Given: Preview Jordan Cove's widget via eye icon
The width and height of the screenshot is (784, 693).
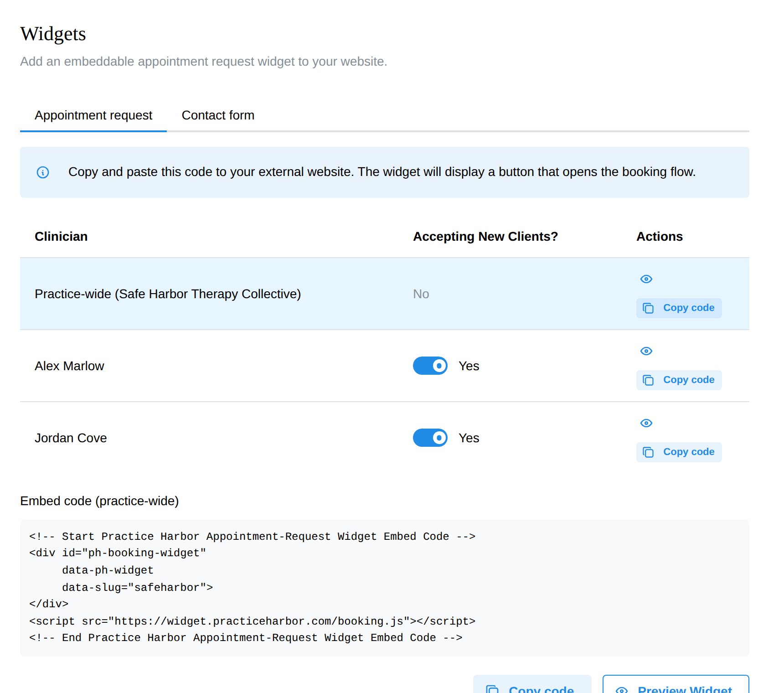Looking at the screenshot, I should coord(646,423).
